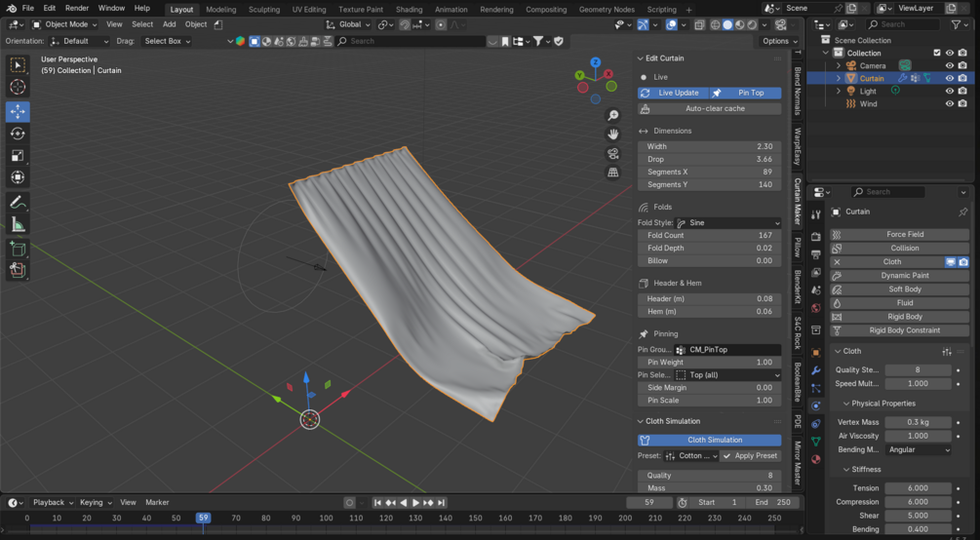The height and width of the screenshot is (540, 980).
Task: Switch to the Shading workspace tab
Action: [x=409, y=10]
